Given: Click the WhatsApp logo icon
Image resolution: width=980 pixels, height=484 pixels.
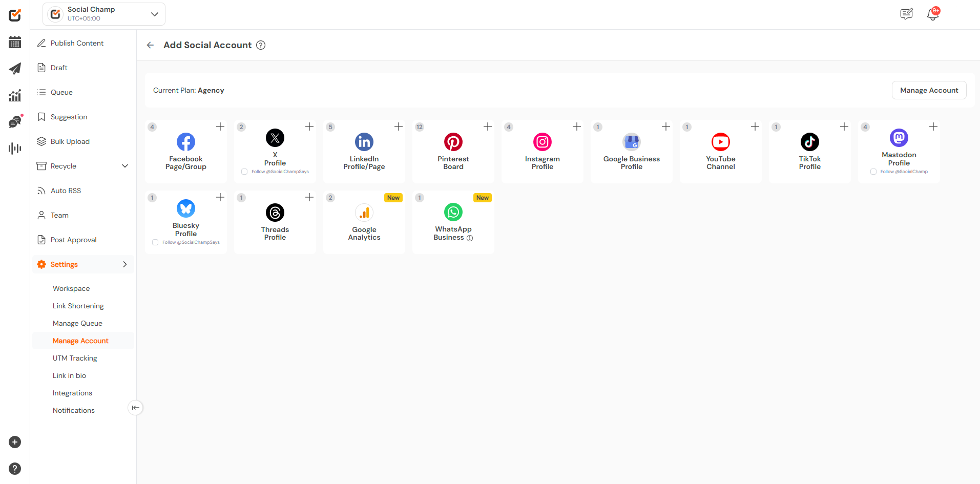Looking at the screenshot, I should 453,212.
